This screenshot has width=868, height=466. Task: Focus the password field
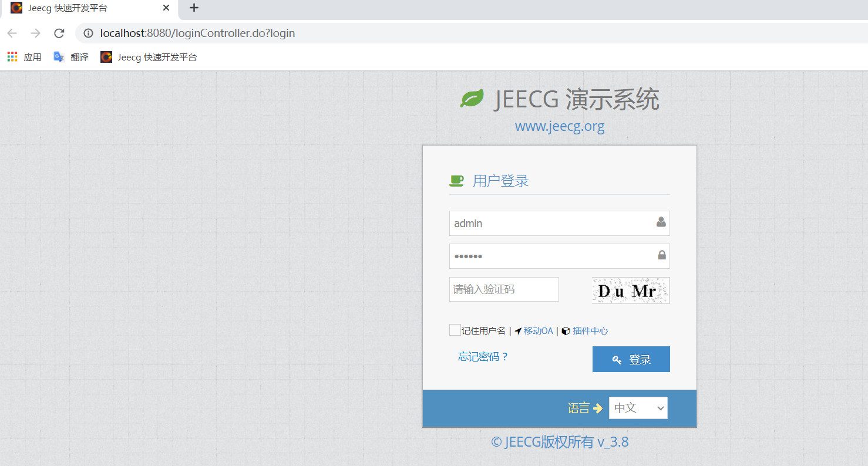559,256
